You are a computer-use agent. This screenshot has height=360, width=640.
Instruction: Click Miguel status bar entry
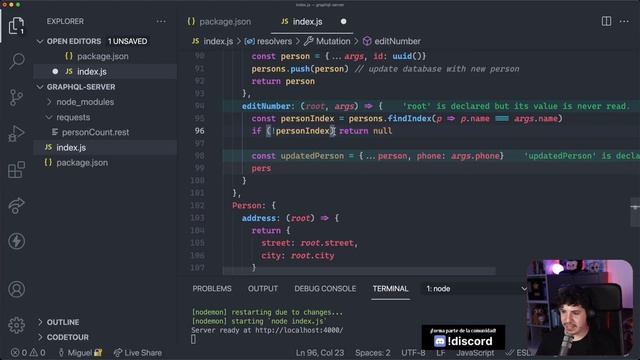click(x=80, y=353)
